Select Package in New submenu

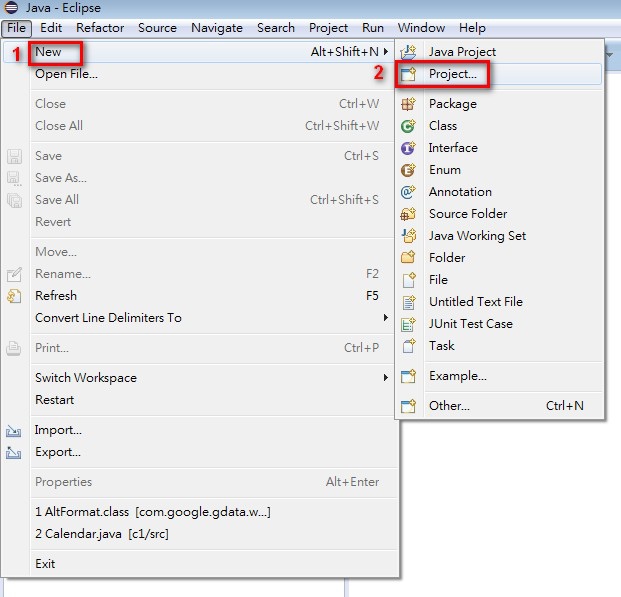pyautogui.click(x=499, y=104)
